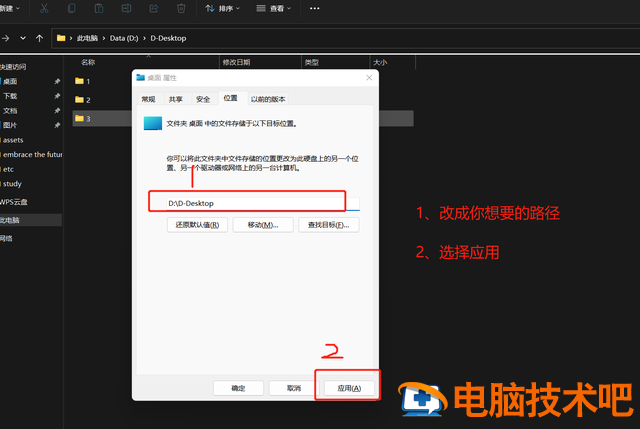This screenshot has width=640, height=429.
Task: Click the Share icon in Explorer toolbar
Action: 154,8
